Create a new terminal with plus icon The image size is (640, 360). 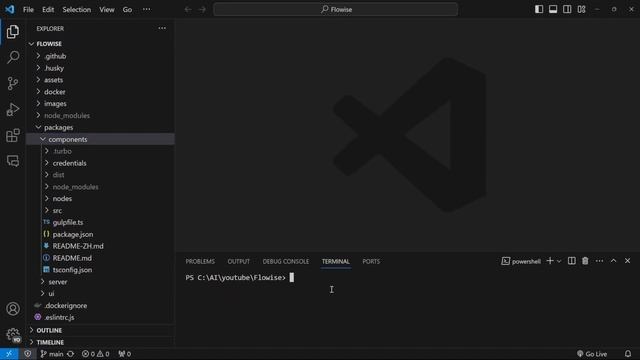tap(550, 261)
